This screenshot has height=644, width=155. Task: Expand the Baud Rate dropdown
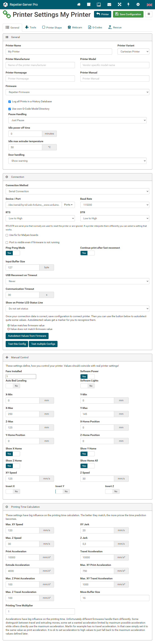tap(114, 205)
